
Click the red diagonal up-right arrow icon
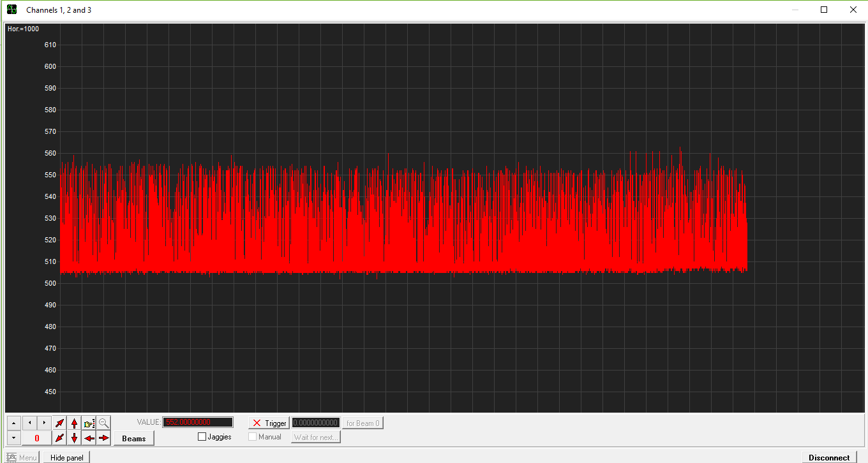point(59,423)
